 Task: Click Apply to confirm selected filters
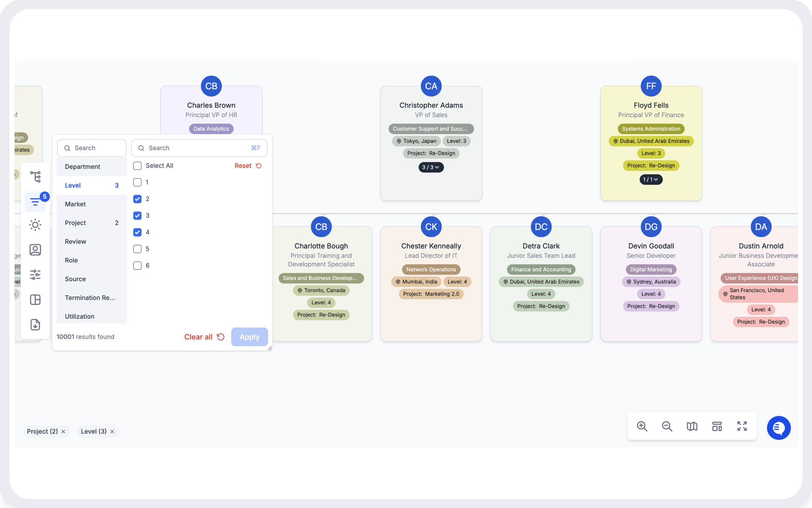point(250,336)
